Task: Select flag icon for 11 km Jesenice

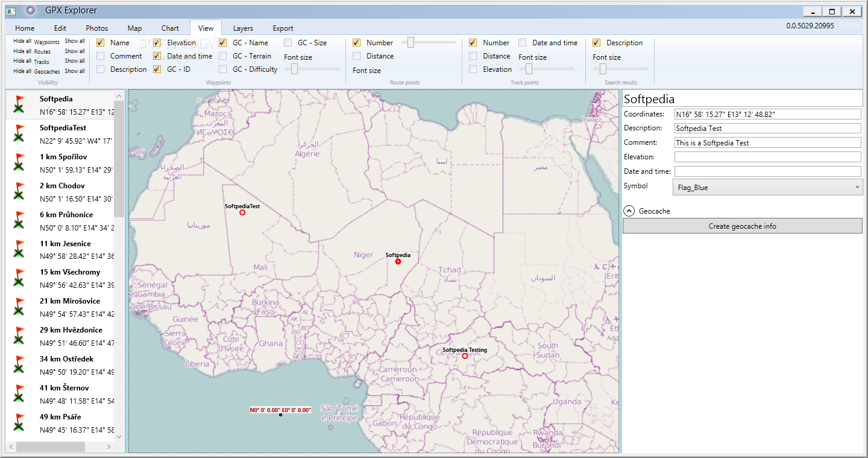Action: [20, 250]
